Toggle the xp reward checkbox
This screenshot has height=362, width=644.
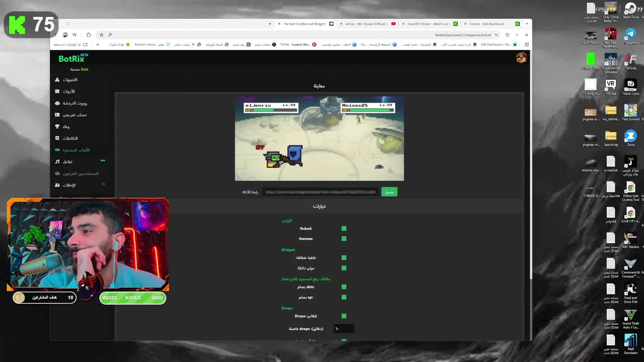point(344,297)
